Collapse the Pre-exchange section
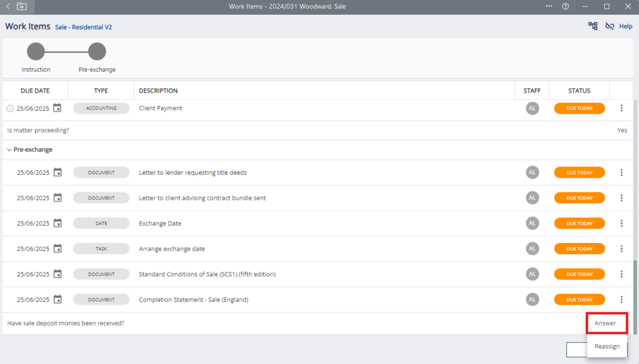639x364 pixels. point(9,150)
